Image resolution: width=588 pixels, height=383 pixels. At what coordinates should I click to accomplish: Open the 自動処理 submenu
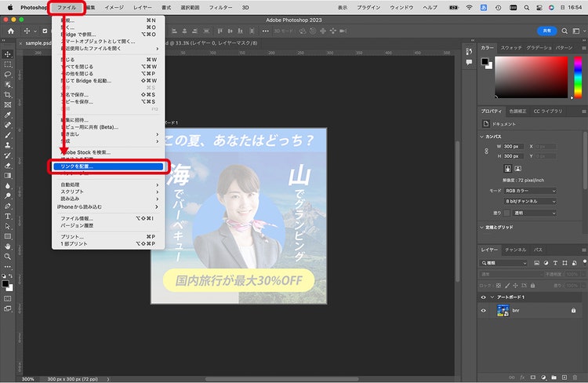tap(108, 184)
